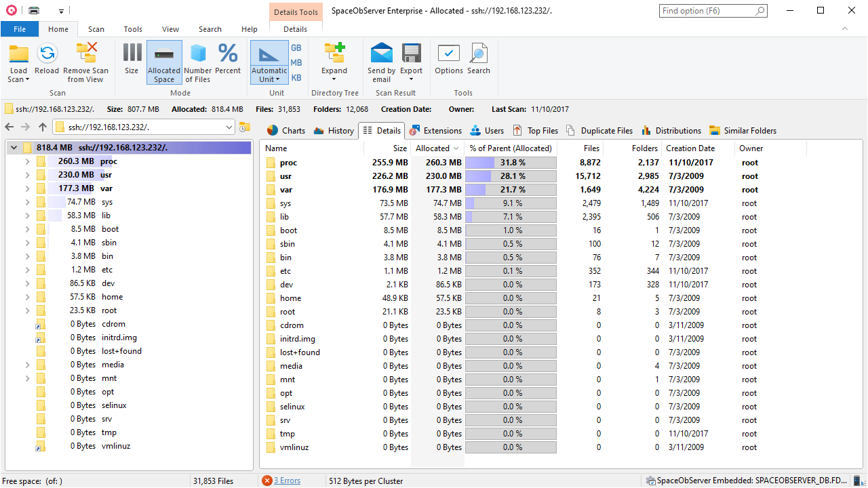Switch to the Scan ribbon tab
Viewport: 868px width, 488px height.
coord(96,29)
